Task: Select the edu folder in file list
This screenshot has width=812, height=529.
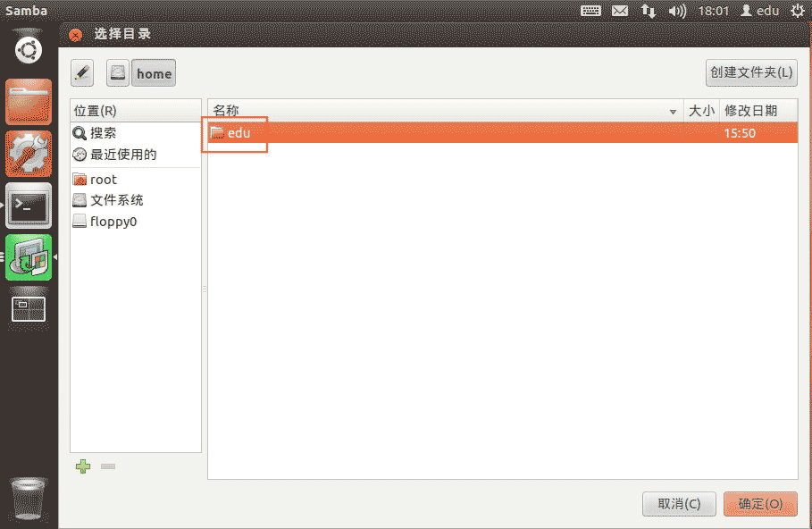Action: coord(239,133)
